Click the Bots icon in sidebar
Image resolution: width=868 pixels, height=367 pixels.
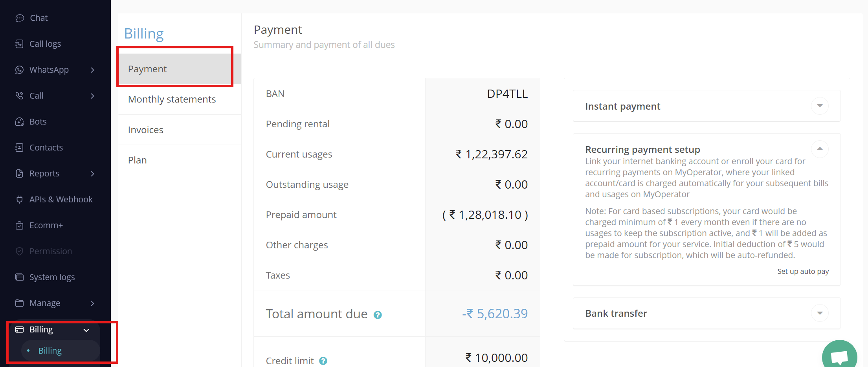coord(19,121)
